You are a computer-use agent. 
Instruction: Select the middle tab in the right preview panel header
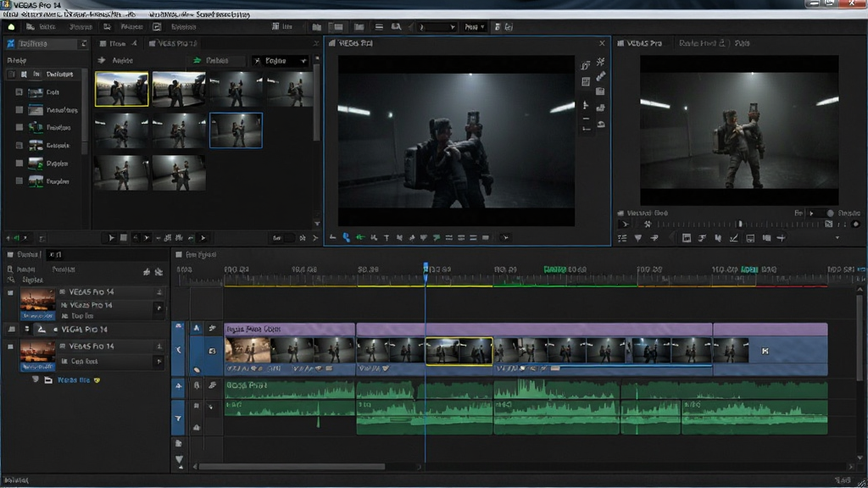[702, 43]
